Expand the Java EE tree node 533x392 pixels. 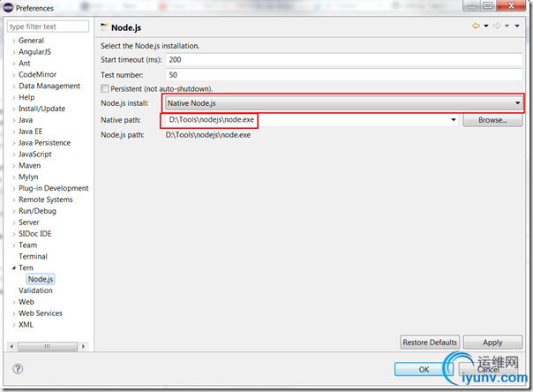pos(14,132)
